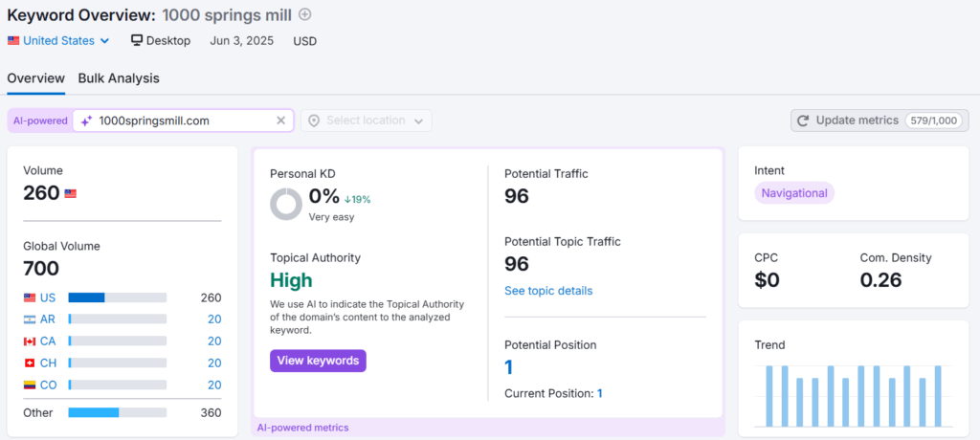Image resolution: width=980 pixels, height=440 pixels.
Task: Click the Update metrics button
Action: (880, 121)
